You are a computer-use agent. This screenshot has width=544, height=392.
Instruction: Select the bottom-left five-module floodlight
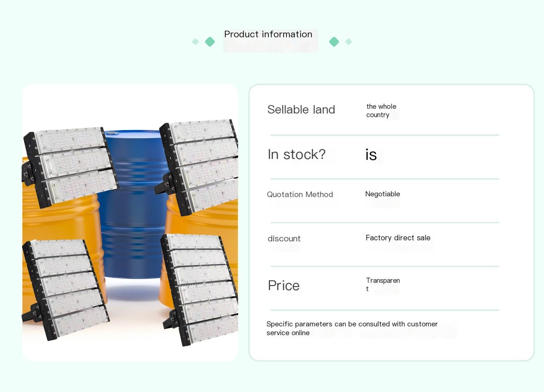click(65, 290)
